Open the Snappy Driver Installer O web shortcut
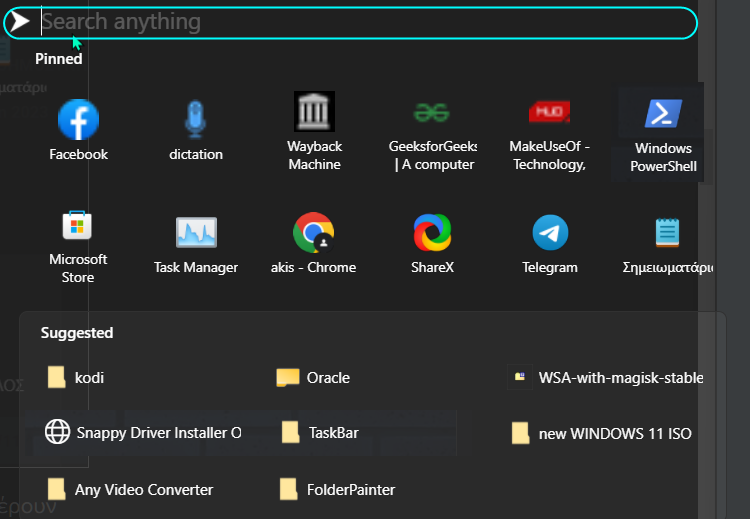The image size is (750, 519). click(x=143, y=432)
